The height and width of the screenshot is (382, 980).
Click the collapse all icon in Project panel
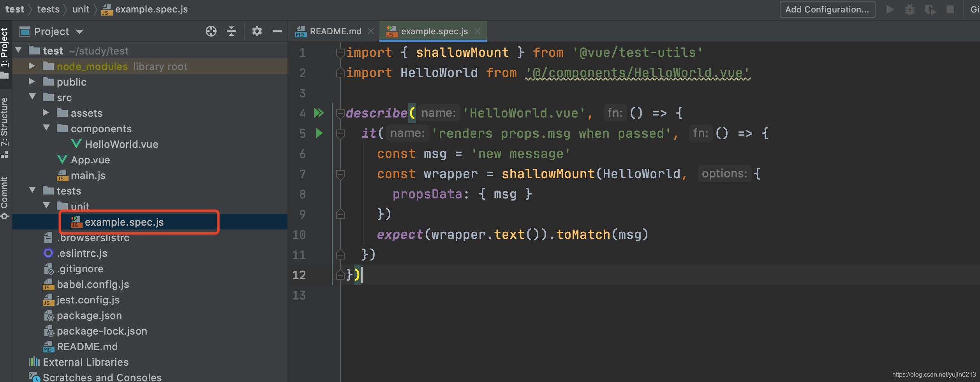click(231, 31)
